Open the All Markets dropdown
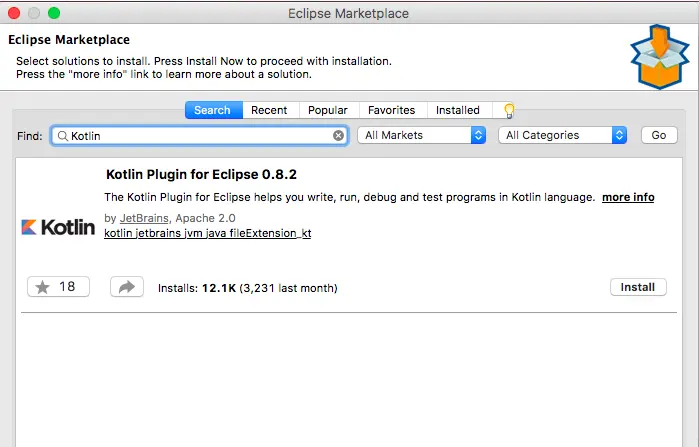 point(422,135)
